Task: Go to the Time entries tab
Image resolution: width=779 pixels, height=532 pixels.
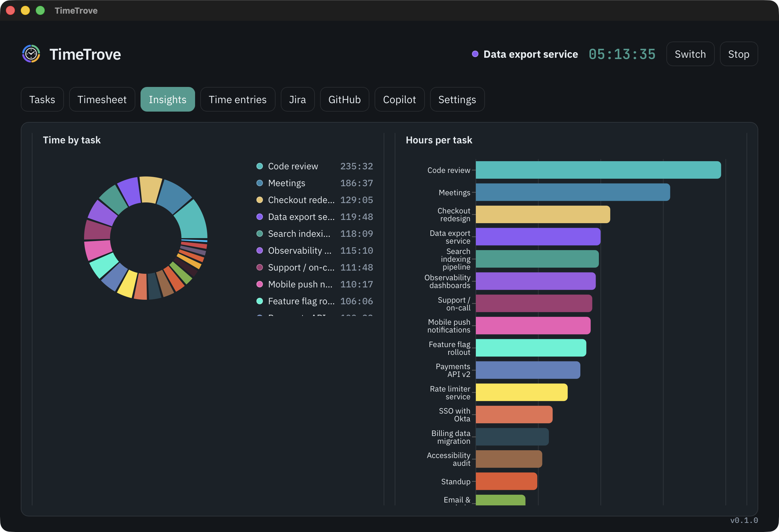Action: click(238, 100)
